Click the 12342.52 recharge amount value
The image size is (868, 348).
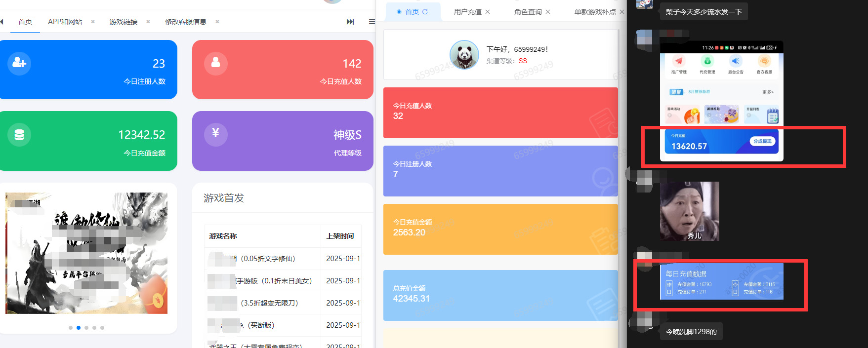(x=141, y=135)
